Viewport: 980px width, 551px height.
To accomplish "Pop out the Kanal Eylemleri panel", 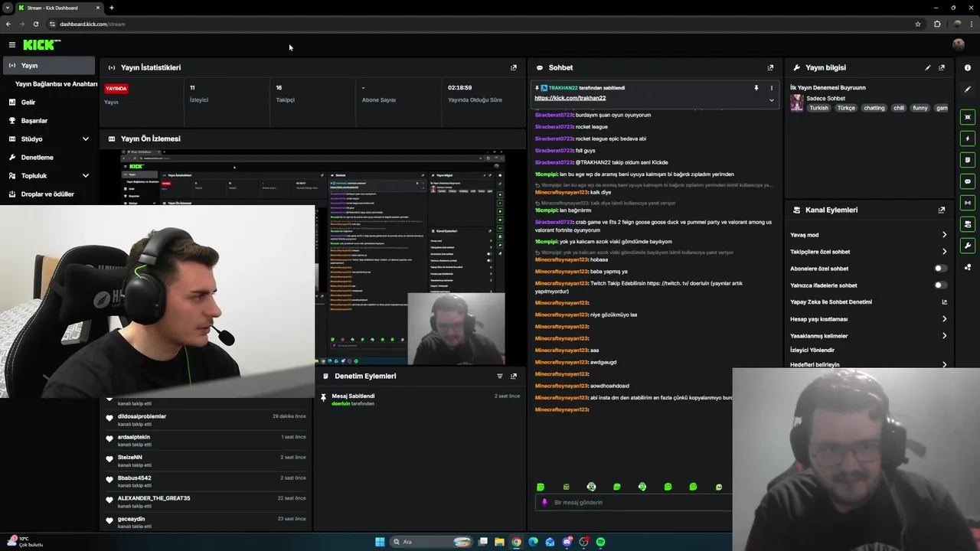I will (x=942, y=210).
